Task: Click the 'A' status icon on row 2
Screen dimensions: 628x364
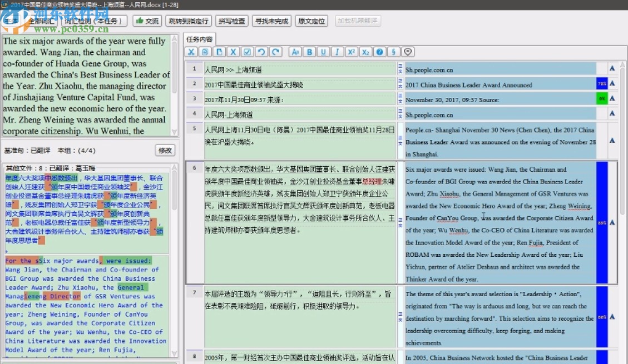Action: tap(612, 83)
